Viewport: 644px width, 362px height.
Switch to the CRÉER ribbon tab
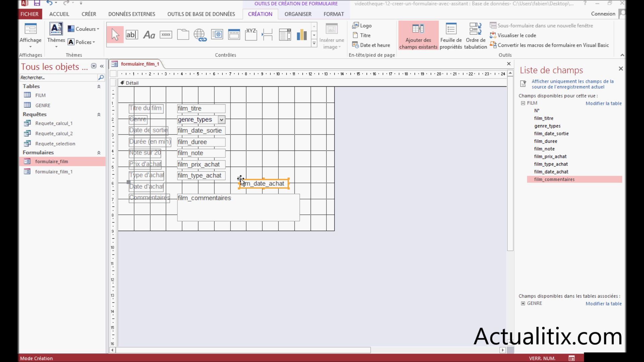tap(89, 14)
